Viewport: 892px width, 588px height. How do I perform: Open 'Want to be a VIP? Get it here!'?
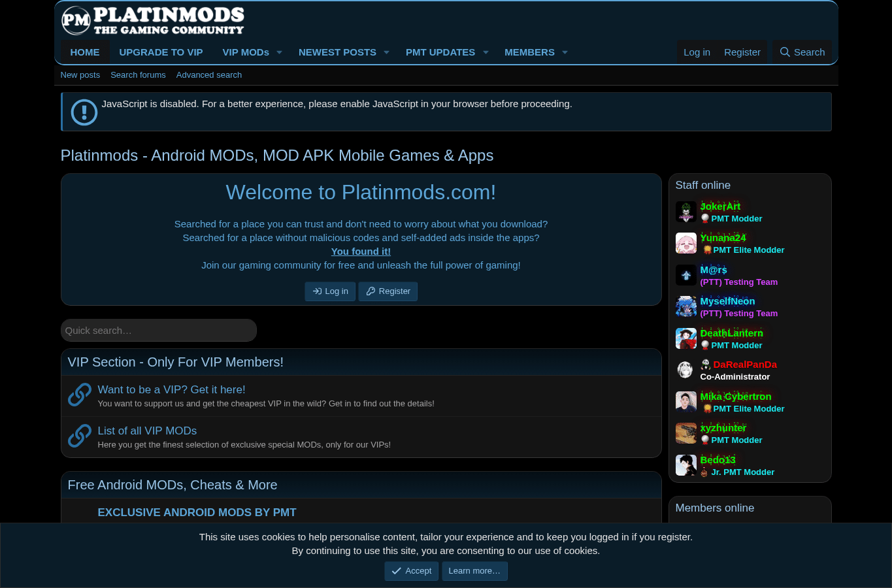(172, 389)
